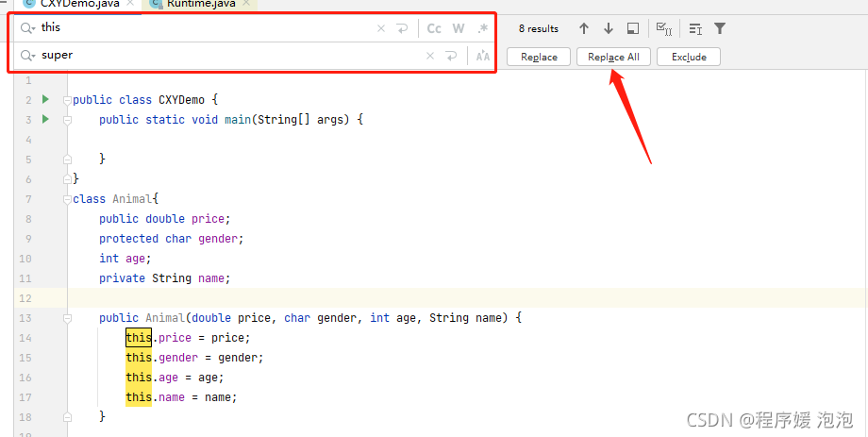
Task: Run the CXYDemo class from the gutter
Action: click(x=45, y=100)
